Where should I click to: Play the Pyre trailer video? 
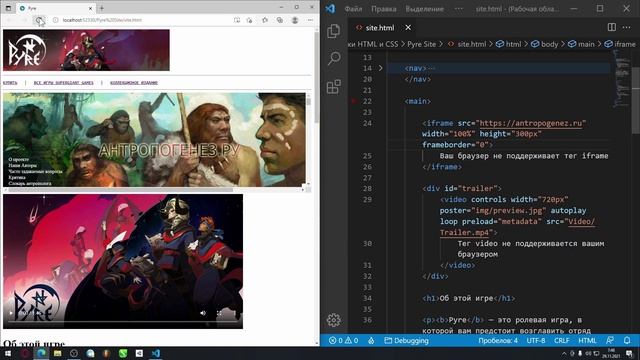point(11,313)
